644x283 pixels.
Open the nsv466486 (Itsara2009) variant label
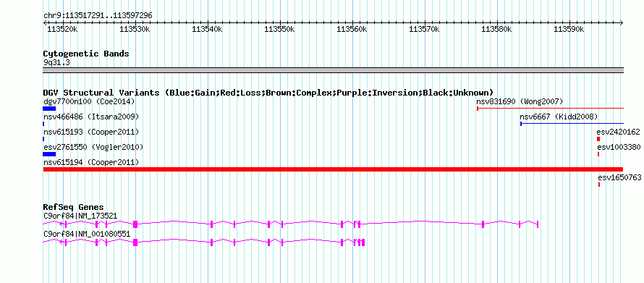pyautogui.click(x=91, y=117)
